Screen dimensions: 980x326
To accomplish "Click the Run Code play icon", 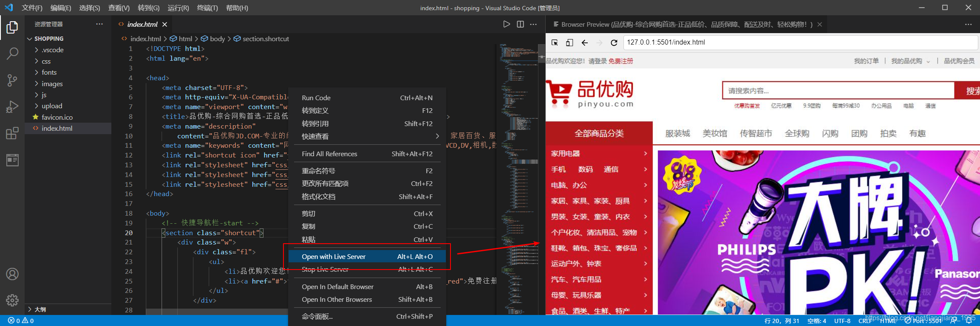I will coord(506,24).
